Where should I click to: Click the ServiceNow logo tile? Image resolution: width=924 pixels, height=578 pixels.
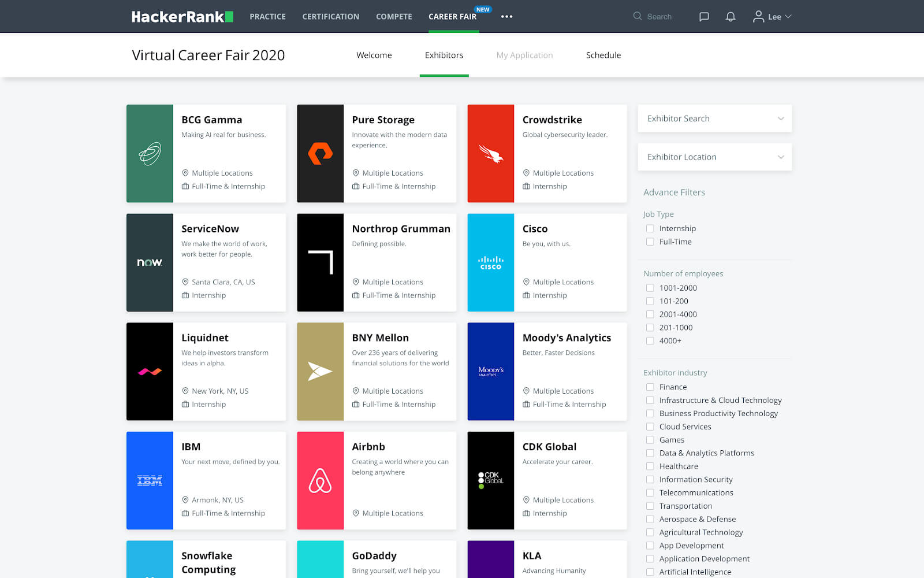click(x=150, y=262)
